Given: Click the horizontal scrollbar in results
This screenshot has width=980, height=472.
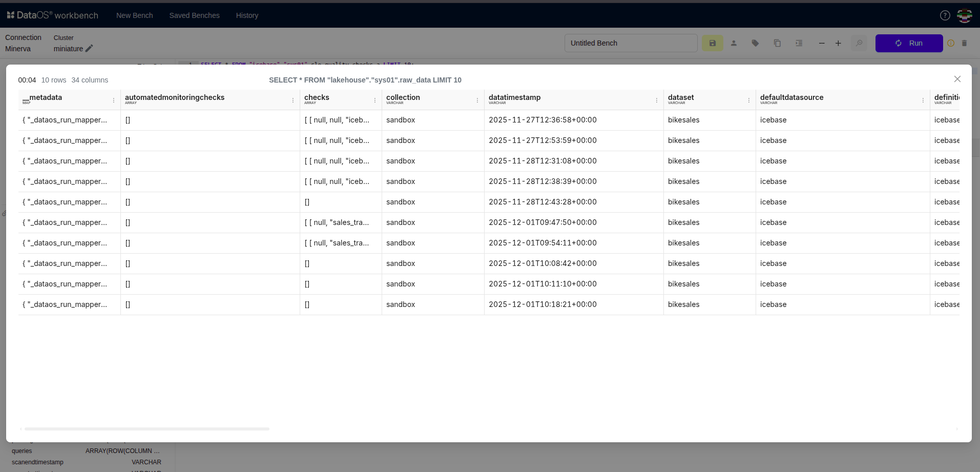Looking at the screenshot, I should (x=147, y=428).
